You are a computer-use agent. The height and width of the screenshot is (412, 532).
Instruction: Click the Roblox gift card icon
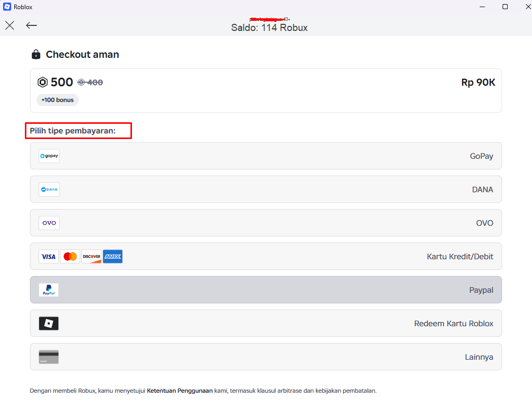[49, 324]
